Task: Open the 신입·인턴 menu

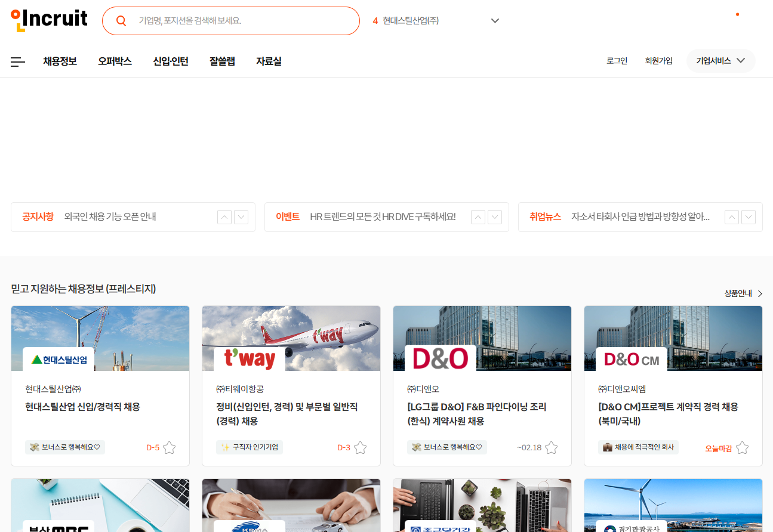Action: point(171,61)
